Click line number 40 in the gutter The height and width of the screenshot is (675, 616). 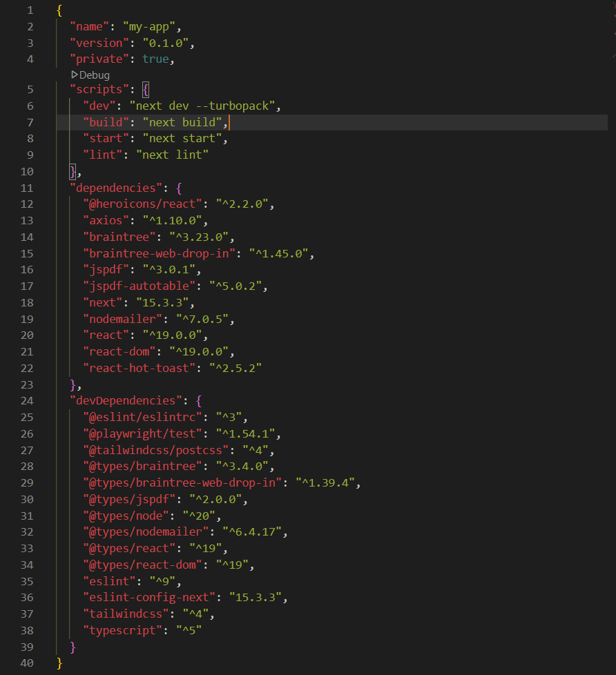click(27, 663)
